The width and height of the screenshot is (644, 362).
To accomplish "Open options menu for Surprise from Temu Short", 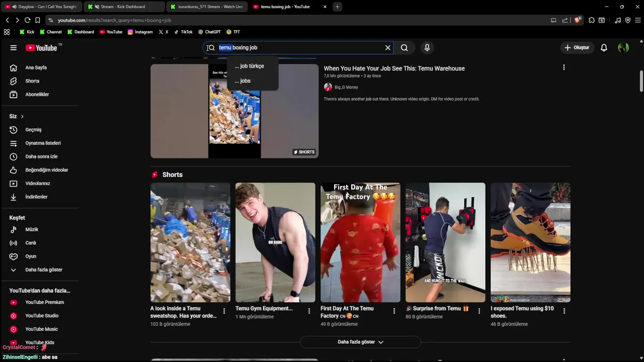I will tap(479, 311).
